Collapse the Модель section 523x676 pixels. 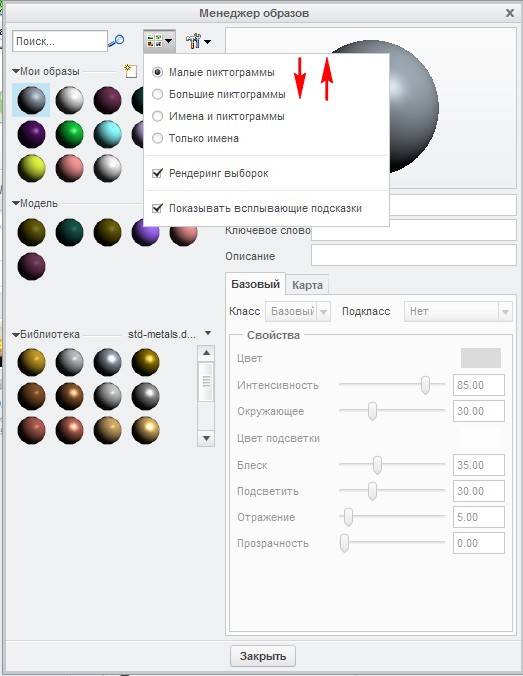pyautogui.click(x=16, y=203)
